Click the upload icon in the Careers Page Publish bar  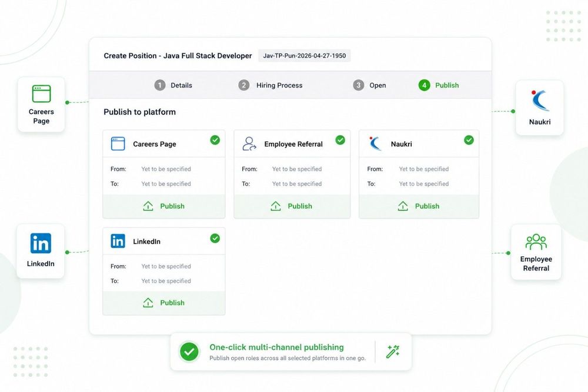148,206
